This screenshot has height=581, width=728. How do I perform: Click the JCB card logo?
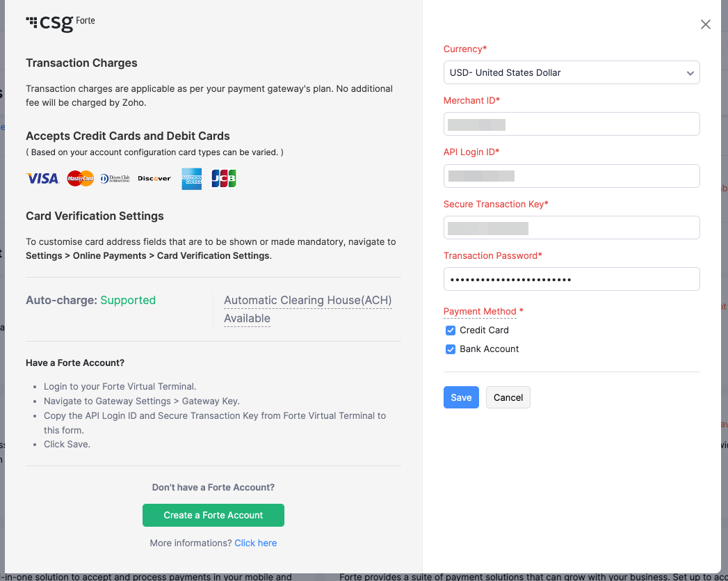tap(224, 178)
